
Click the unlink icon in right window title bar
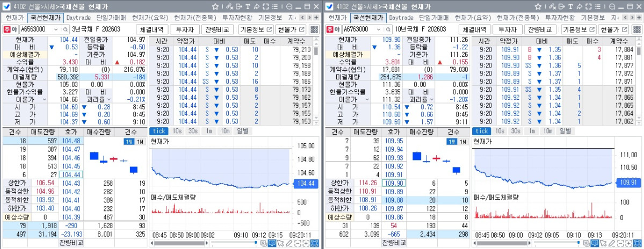[x=552, y=7]
